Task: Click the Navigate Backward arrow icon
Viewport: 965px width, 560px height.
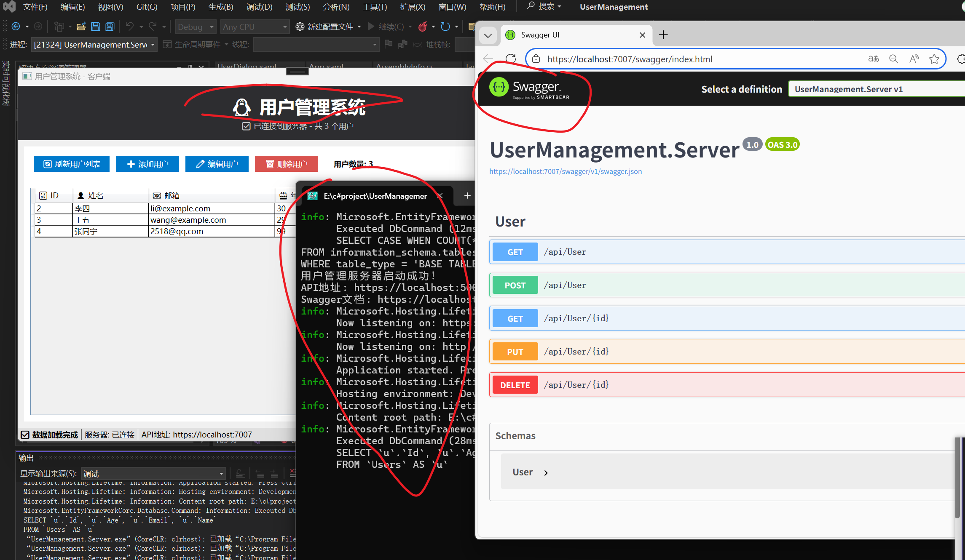Action: [x=16, y=27]
